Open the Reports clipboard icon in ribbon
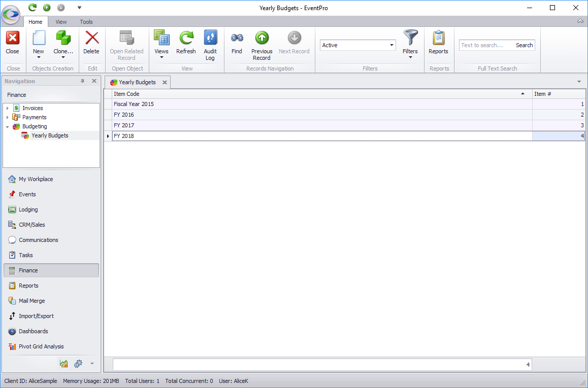588x388 pixels. [x=438, y=38]
